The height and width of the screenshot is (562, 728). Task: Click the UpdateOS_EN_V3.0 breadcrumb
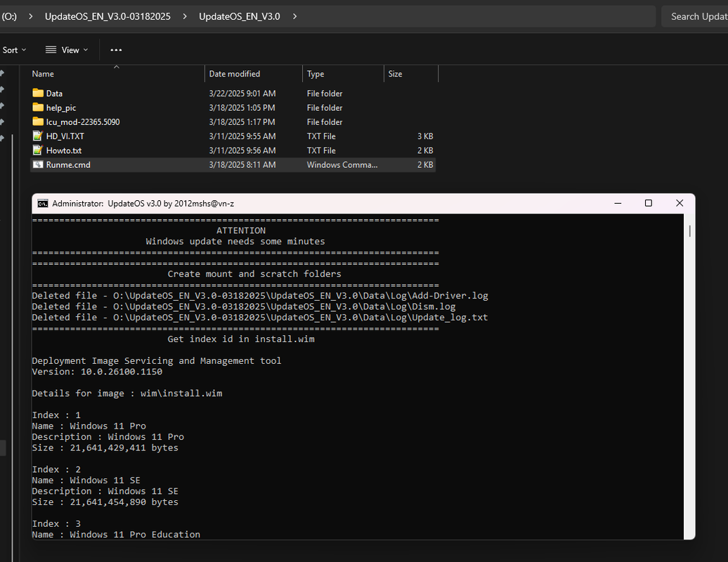click(x=240, y=16)
